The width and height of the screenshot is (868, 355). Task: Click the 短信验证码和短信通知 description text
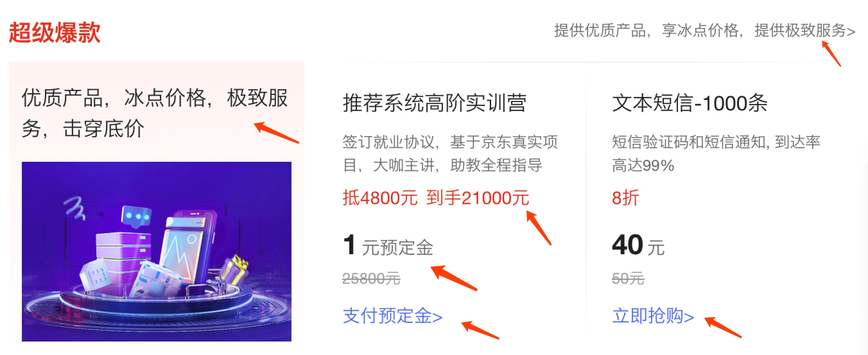tap(716, 153)
